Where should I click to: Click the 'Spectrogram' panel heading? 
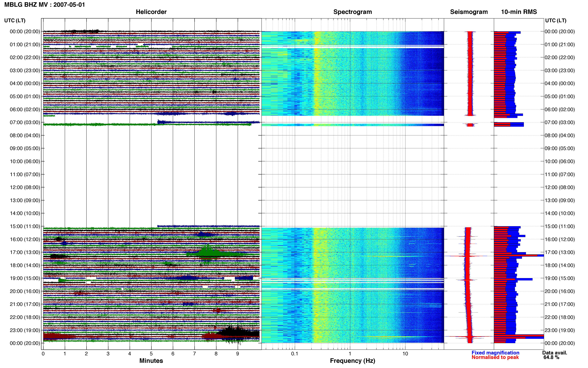(x=352, y=12)
